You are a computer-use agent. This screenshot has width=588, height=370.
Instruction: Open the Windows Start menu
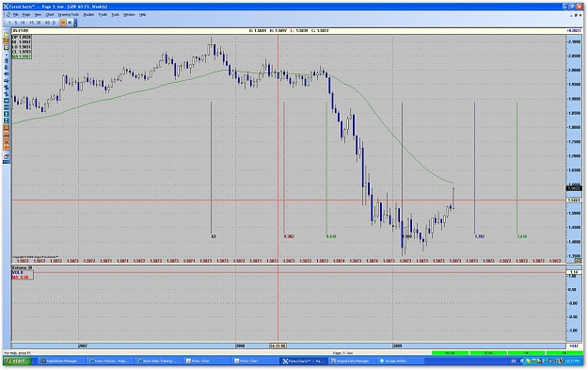click(17, 361)
